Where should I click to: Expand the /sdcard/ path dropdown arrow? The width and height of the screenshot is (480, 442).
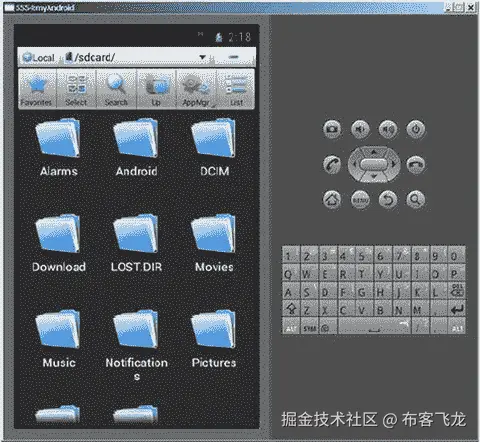[x=202, y=57]
